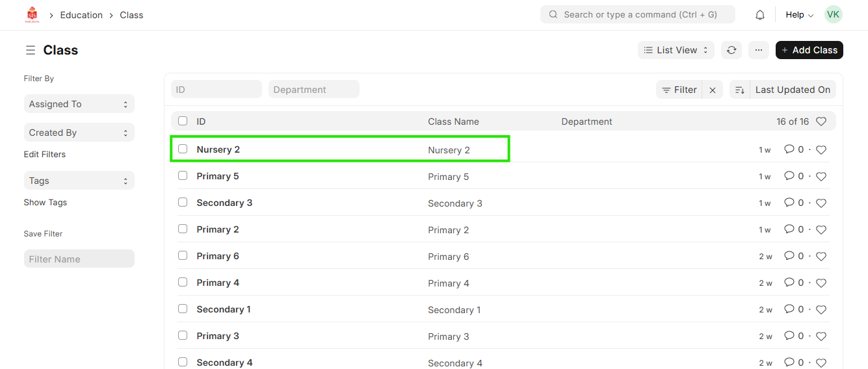Click the Edit Filters link

[x=45, y=155]
